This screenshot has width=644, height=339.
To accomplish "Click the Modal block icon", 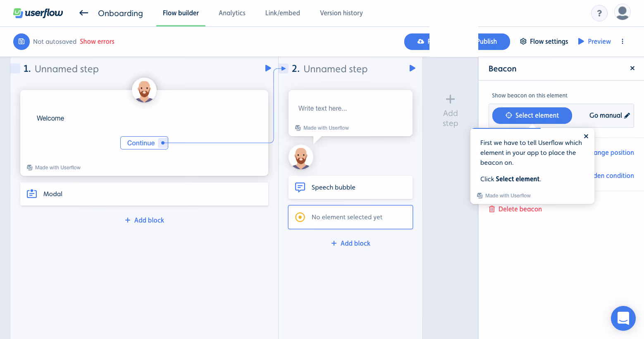I will click(x=32, y=194).
